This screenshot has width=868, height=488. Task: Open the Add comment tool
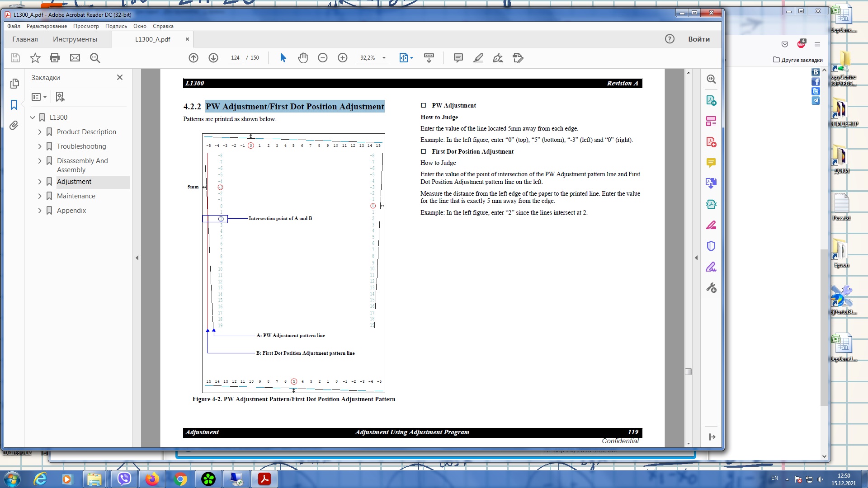tap(458, 58)
